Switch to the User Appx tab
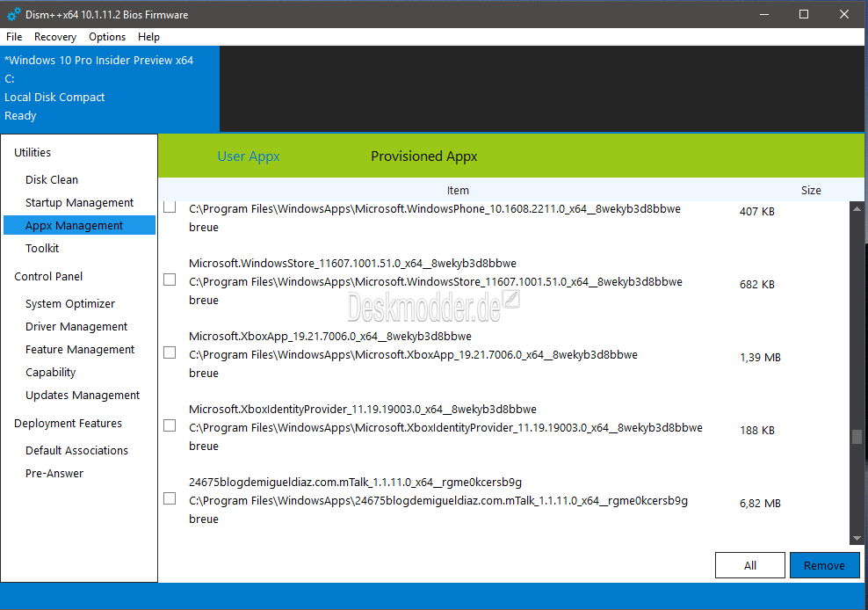This screenshot has width=868, height=610. coord(249,156)
